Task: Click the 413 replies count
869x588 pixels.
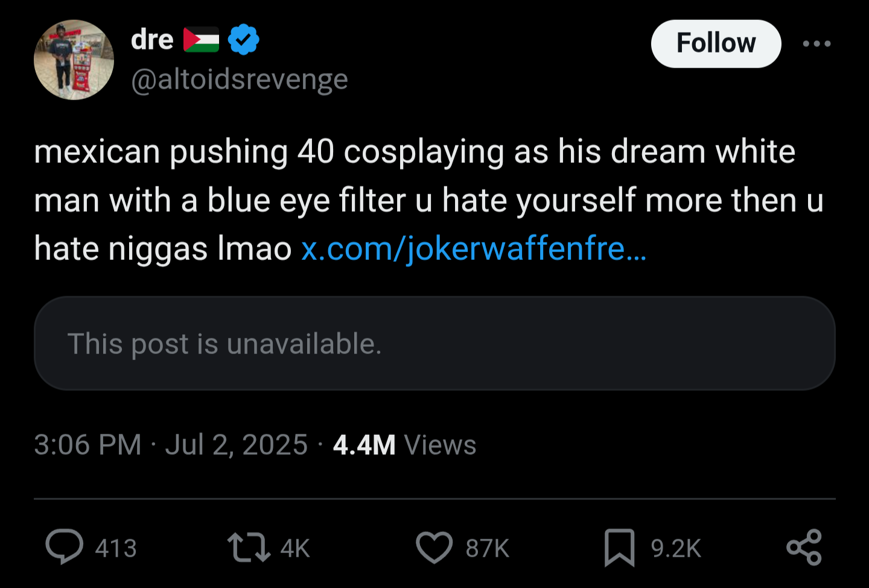Action: [x=116, y=548]
